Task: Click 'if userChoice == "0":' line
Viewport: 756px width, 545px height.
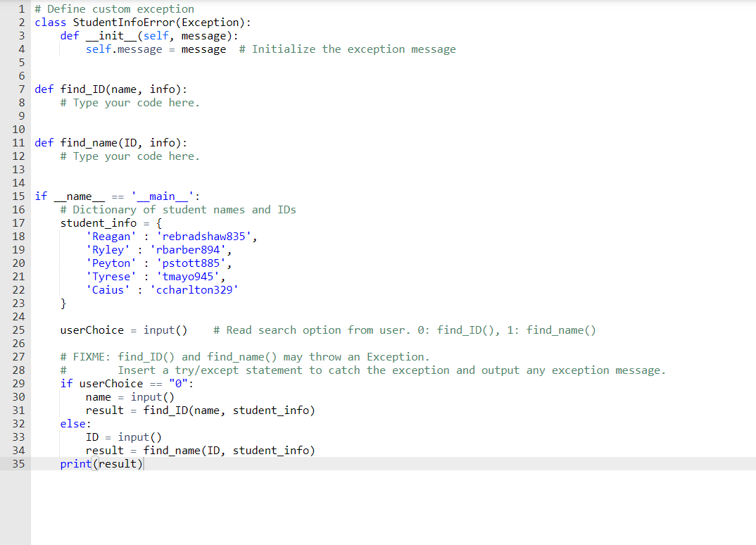Action: click(x=127, y=384)
